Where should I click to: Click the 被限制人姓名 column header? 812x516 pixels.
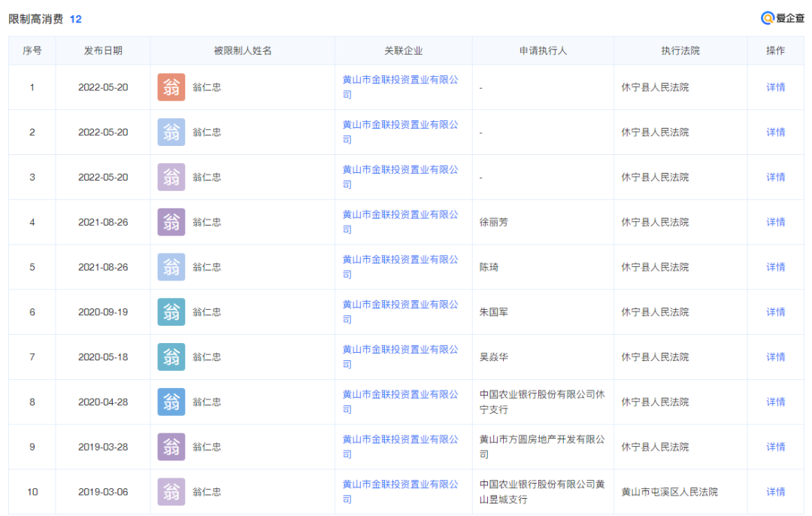[x=242, y=50]
